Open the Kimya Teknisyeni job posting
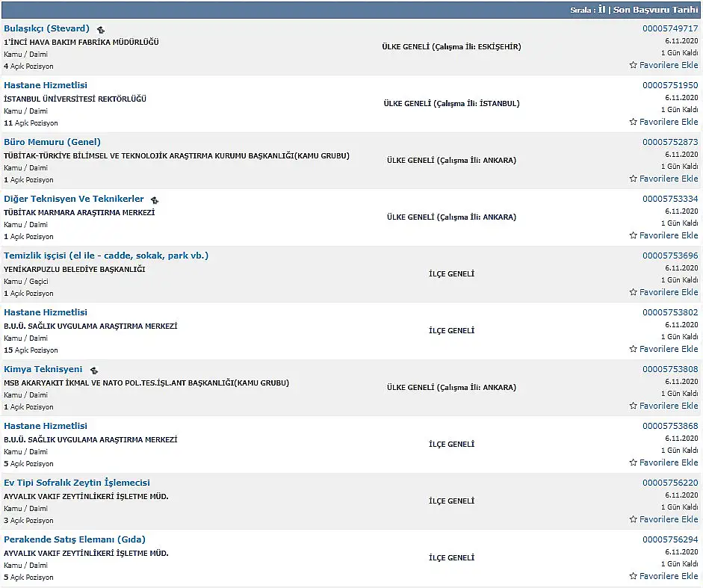 tap(43, 369)
